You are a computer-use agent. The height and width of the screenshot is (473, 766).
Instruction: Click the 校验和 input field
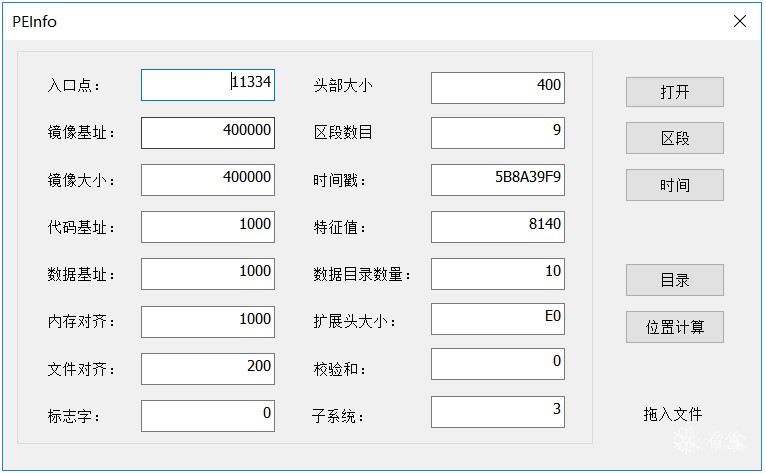point(498,364)
